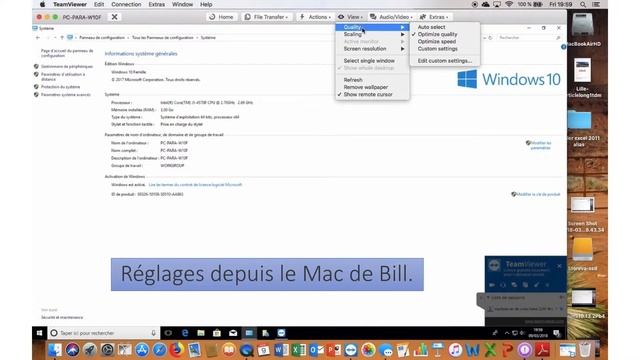Open Photos app in the Dock

[x=368, y=350]
